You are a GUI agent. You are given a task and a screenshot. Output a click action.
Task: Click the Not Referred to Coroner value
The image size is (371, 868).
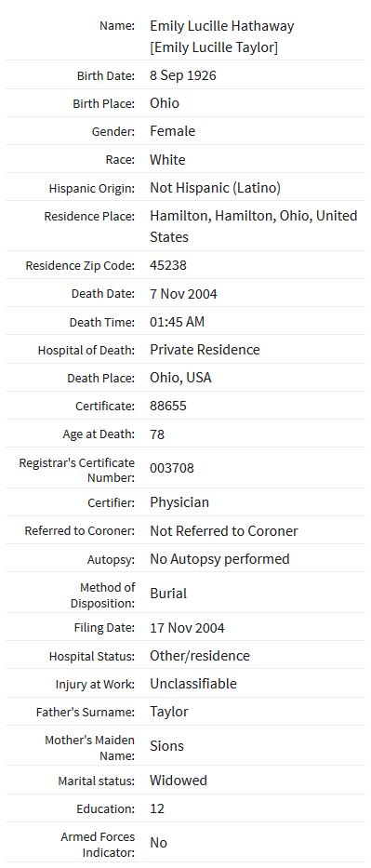(224, 531)
